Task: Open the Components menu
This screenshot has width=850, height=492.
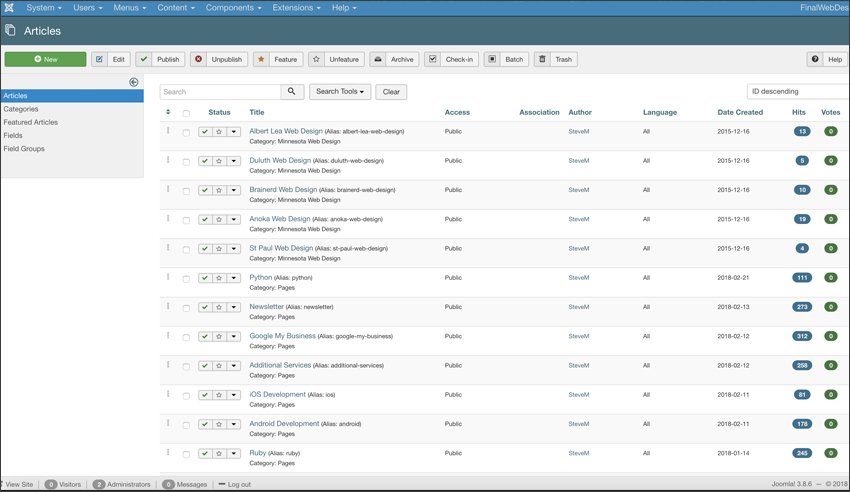Action: coord(233,8)
